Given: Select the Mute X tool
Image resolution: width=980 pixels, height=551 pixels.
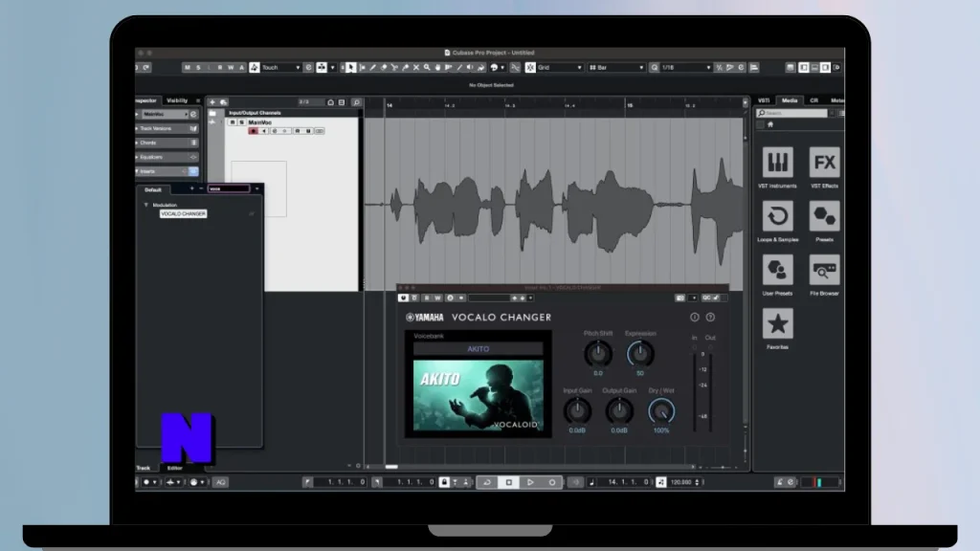Looking at the screenshot, I should coord(415,68).
